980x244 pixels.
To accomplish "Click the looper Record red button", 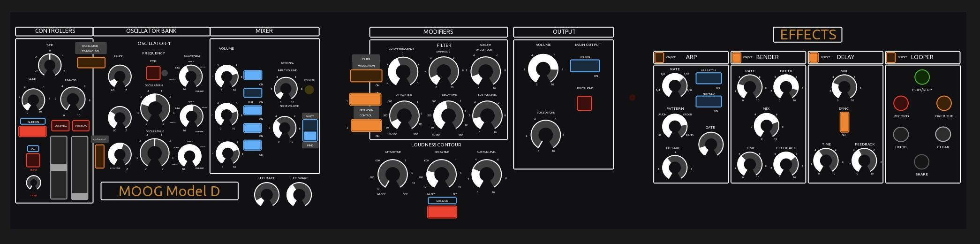I will [901, 103].
